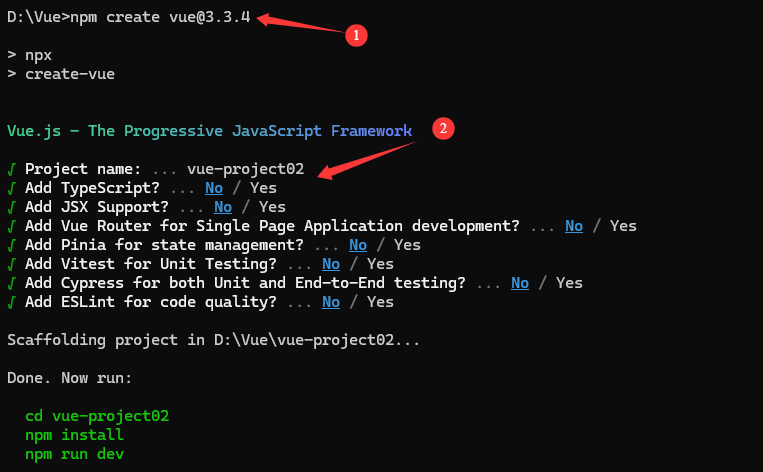
Task: Select 'No' for Add TypeScript
Action: point(214,188)
